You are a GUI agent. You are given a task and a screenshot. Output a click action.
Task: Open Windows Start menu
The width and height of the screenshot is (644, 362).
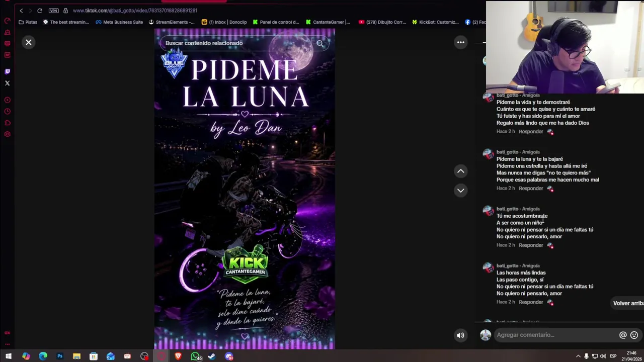pyautogui.click(x=9, y=356)
